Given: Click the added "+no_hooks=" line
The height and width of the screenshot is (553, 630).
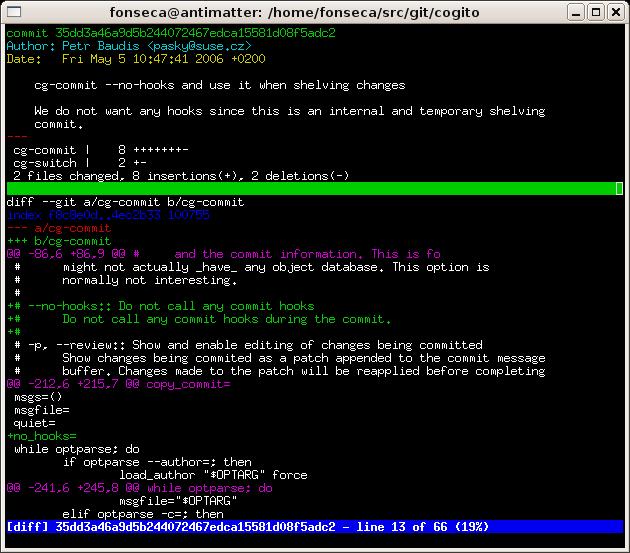Looking at the screenshot, I should coord(42,436).
